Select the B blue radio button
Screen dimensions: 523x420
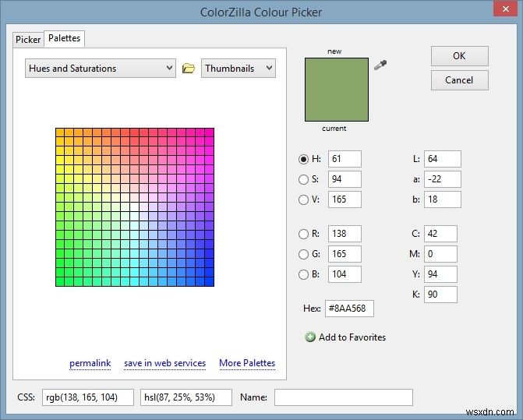[303, 274]
